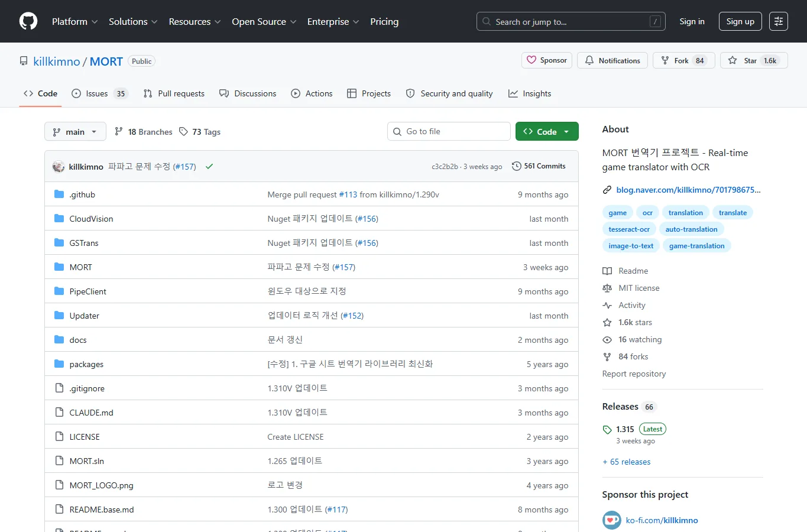Open the 561 Commits link

pos(539,166)
